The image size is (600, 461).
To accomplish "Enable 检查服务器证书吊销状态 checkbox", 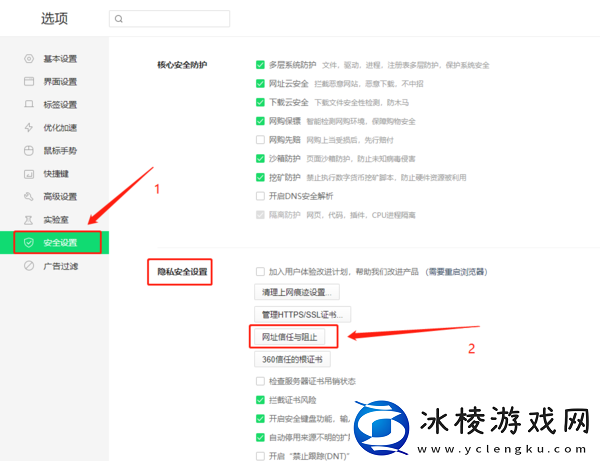I will point(260,381).
